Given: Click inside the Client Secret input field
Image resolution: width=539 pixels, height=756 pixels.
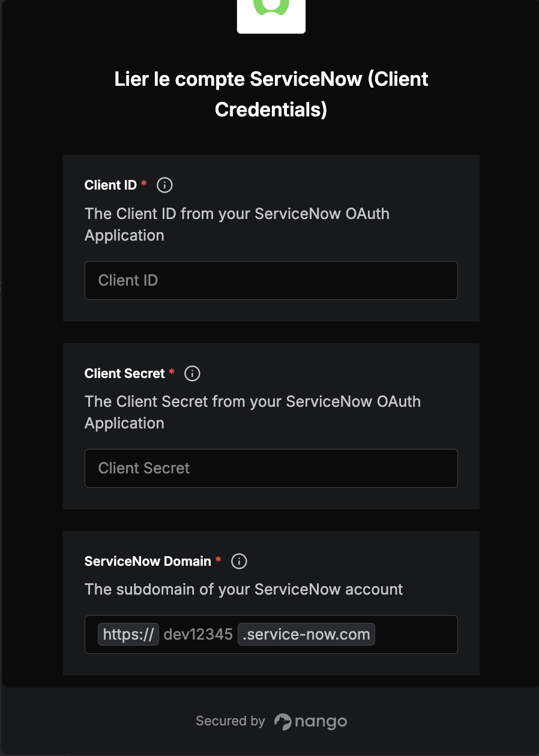Looking at the screenshot, I should tap(271, 468).
